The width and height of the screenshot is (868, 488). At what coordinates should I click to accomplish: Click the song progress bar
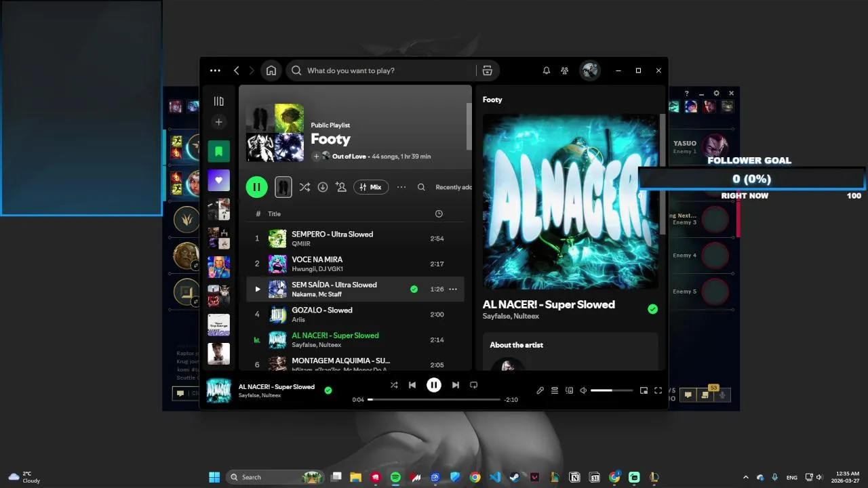(434, 400)
